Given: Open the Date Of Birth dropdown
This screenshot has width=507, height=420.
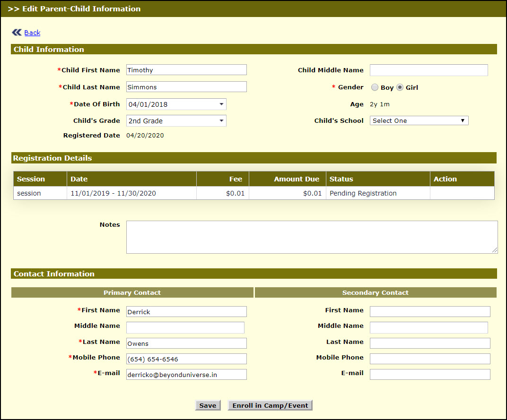Looking at the screenshot, I should pyautogui.click(x=176, y=104).
